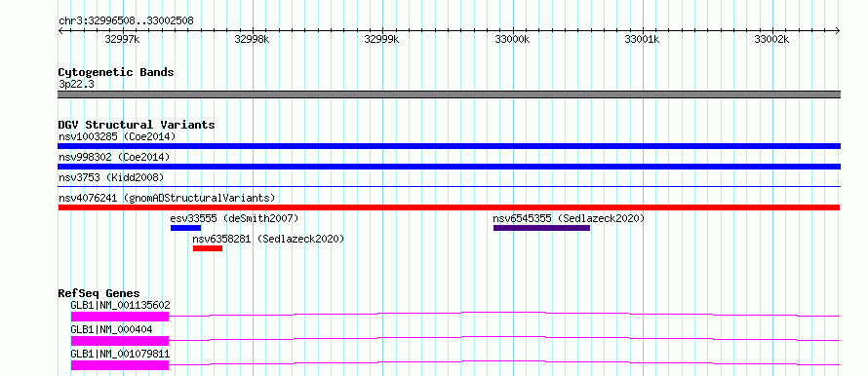Viewport: 868px width, 376px height.
Task: Select the thin nsv3753 (Kidd2008) variant line
Action: 449,187
